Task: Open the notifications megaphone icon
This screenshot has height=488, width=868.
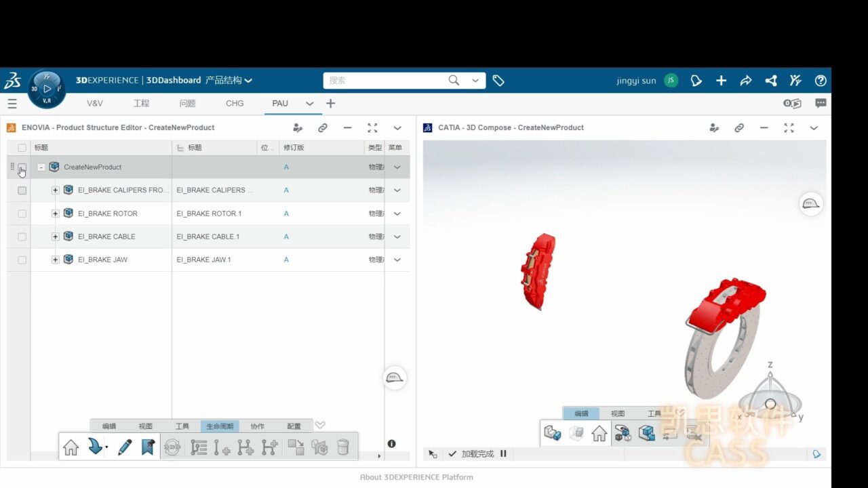Action: [x=696, y=81]
